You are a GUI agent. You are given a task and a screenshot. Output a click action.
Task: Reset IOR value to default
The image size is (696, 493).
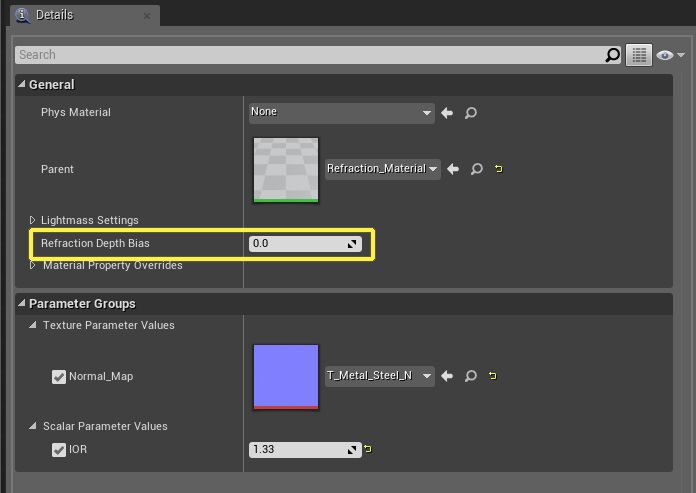coord(368,450)
